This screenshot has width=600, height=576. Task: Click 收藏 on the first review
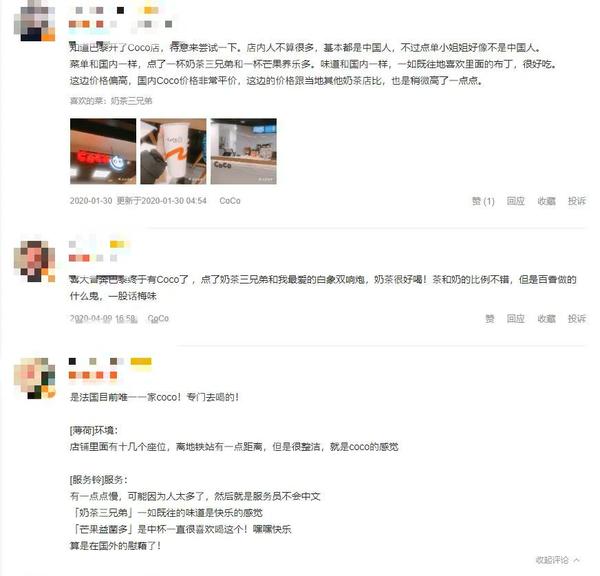coord(546,201)
